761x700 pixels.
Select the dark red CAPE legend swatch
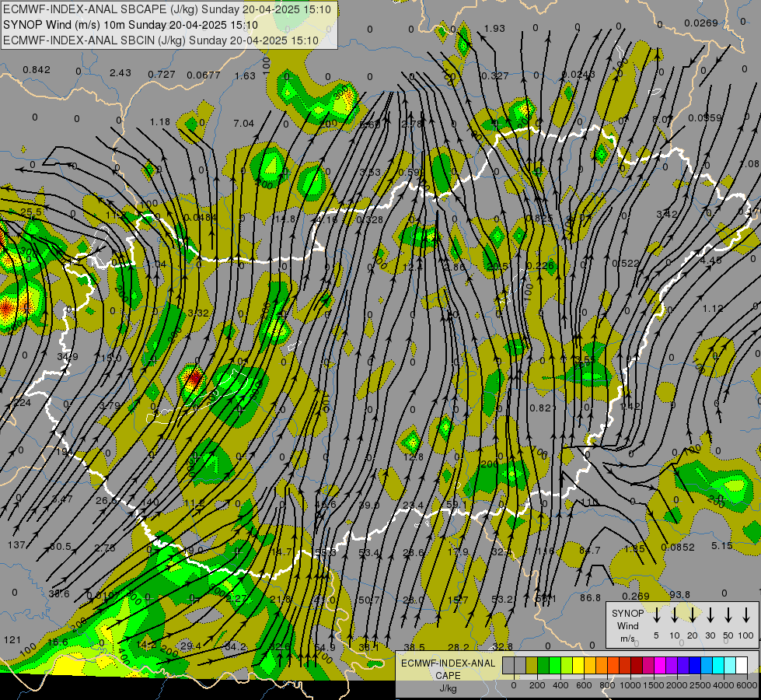637,665
